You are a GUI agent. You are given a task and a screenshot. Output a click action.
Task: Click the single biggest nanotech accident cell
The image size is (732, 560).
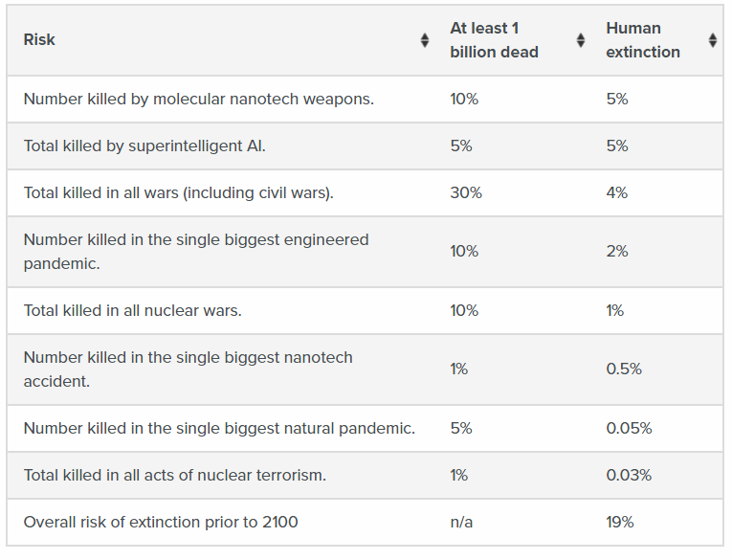tap(188, 369)
